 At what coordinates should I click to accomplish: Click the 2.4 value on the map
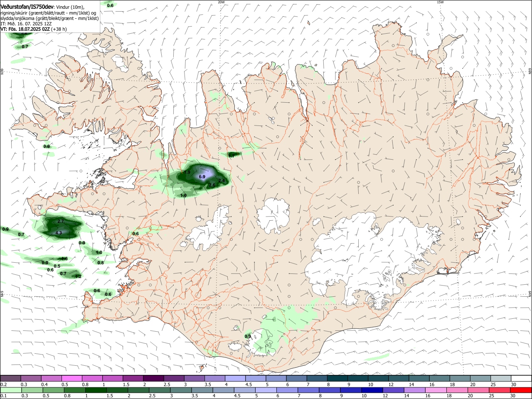click(x=222, y=180)
